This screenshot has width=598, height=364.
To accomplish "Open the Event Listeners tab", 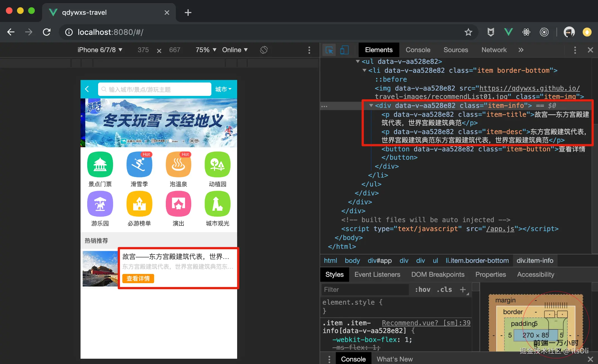I will (377, 275).
